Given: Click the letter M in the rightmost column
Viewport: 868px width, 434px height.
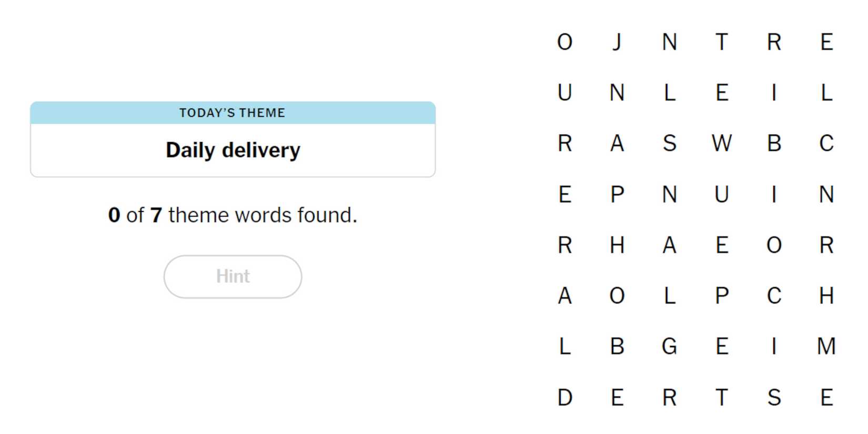Looking at the screenshot, I should 826,347.
